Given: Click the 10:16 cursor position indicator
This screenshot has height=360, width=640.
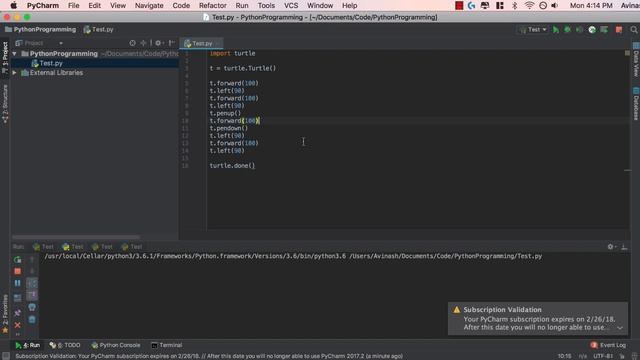Looking at the screenshot, I should click(x=564, y=356).
